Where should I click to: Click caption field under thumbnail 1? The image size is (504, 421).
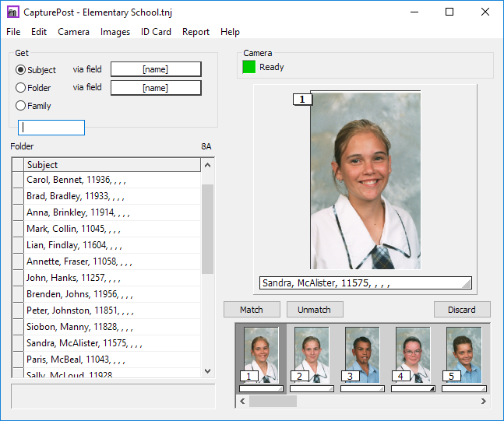pyautogui.click(x=261, y=389)
